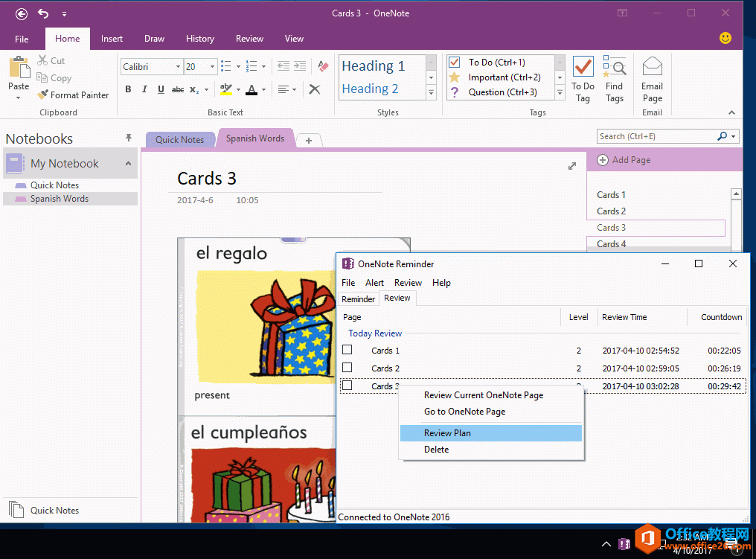Select the Format Painter tool
Screen dimensions: 756x559
73,95
